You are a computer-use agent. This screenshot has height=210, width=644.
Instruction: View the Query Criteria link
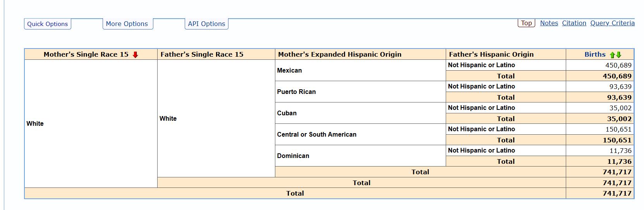612,23
